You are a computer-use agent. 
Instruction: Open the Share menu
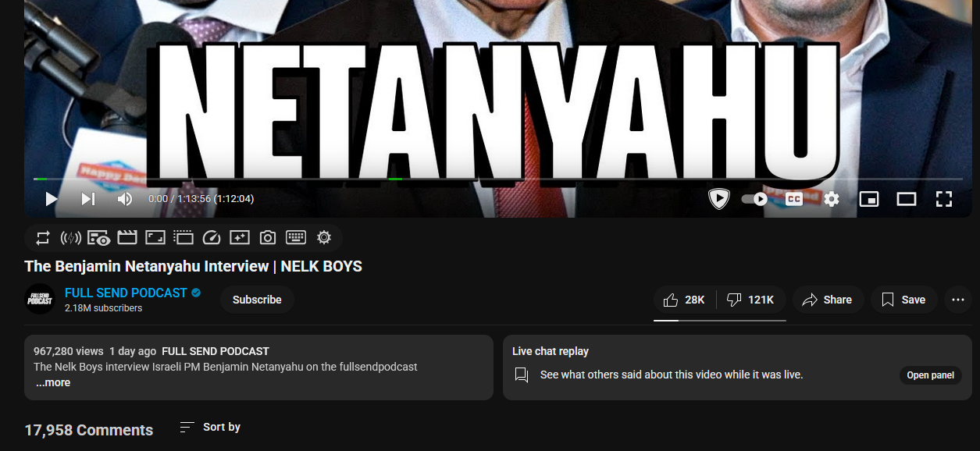point(828,300)
